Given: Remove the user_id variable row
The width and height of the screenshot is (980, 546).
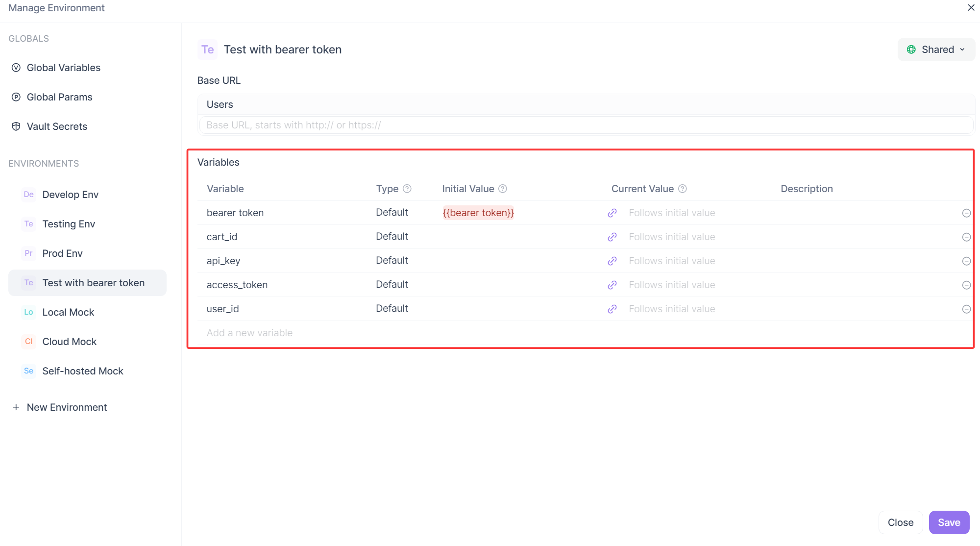Looking at the screenshot, I should click(966, 309).
